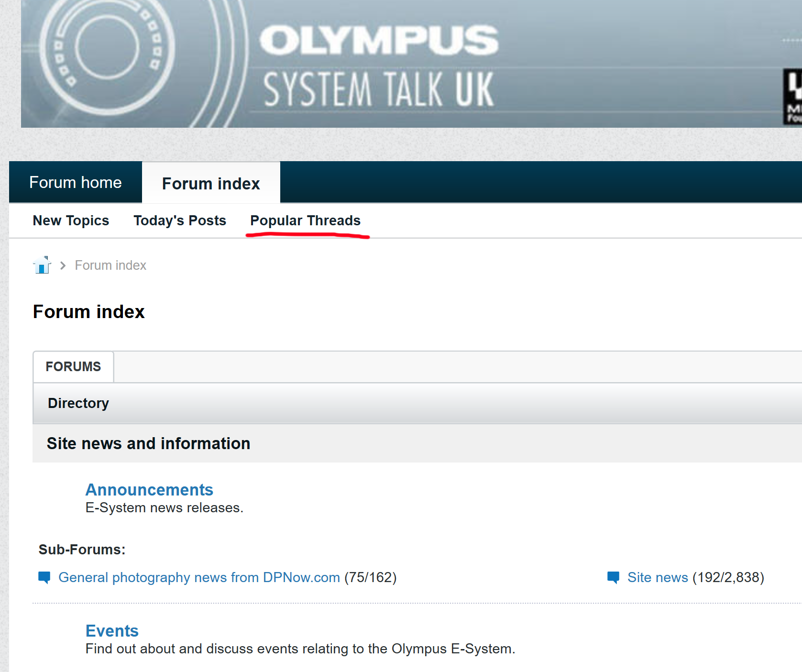Open the Popular Threads page
Viewport: 802px width, 672px height.
coord(305,220)
